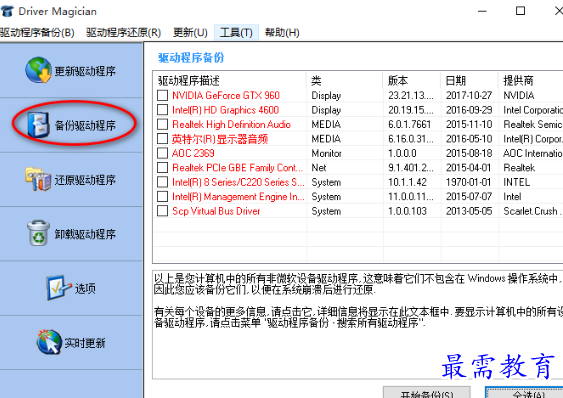Screen dimensions: 563x398
Task: Select the 英特尔(R)显示器音频 driver name
Action: click(x=220, y=139)
